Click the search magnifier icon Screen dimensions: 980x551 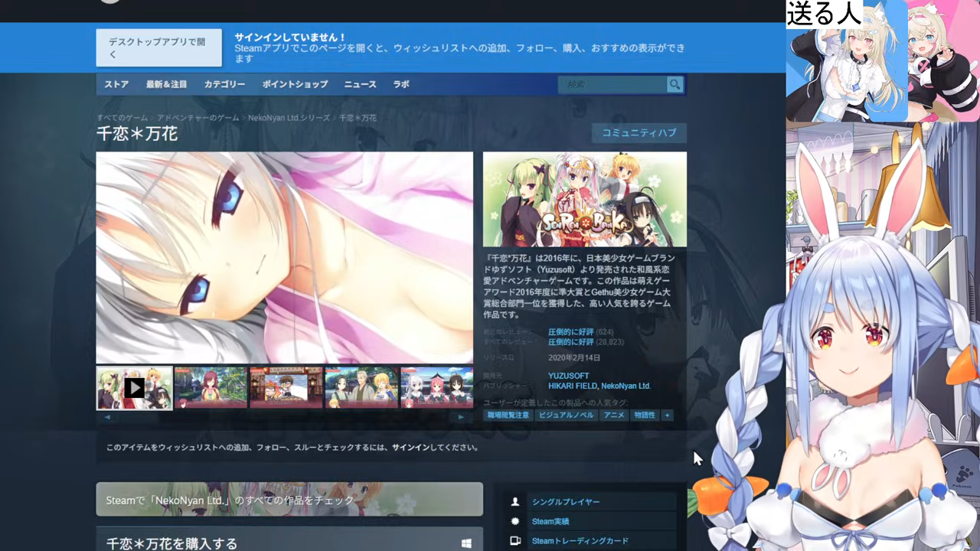(675, 84)
